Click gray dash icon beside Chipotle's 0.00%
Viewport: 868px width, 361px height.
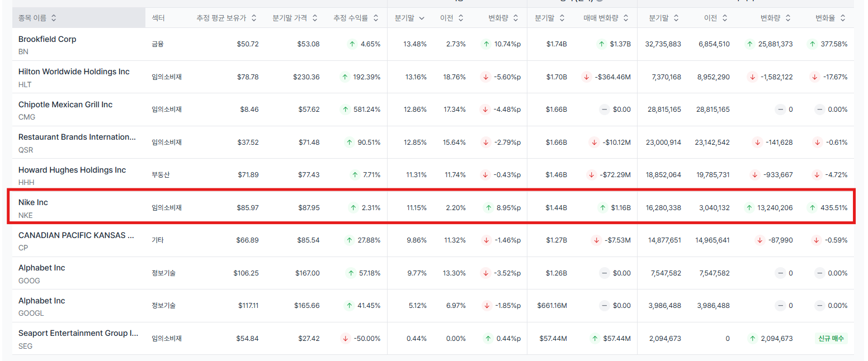pyautogui.click(x=819, y=110)
